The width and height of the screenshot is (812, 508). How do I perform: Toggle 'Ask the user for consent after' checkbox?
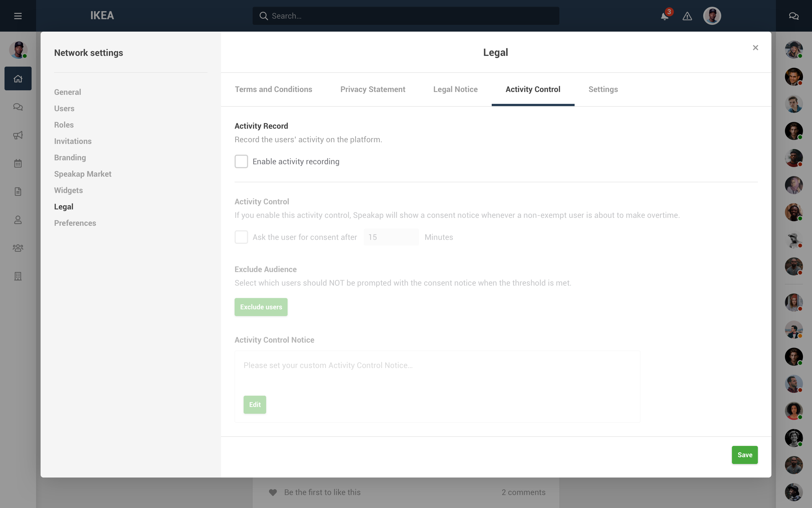[x=241, y=237]
